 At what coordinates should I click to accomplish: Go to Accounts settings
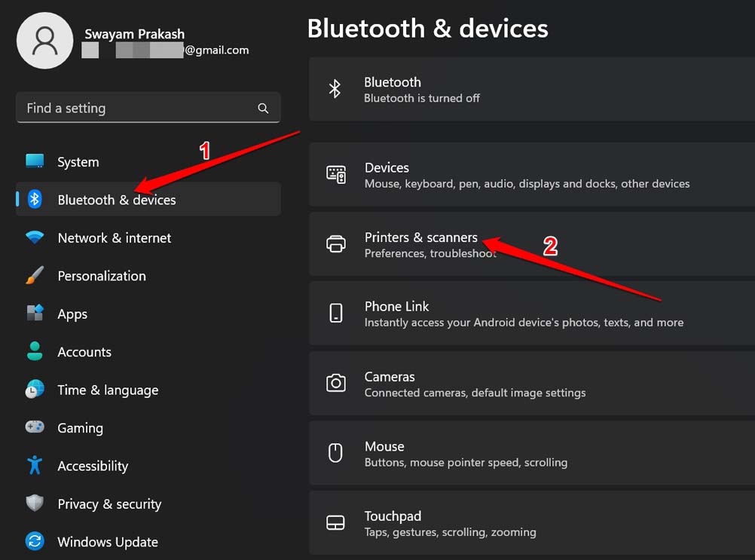(84, 352)
